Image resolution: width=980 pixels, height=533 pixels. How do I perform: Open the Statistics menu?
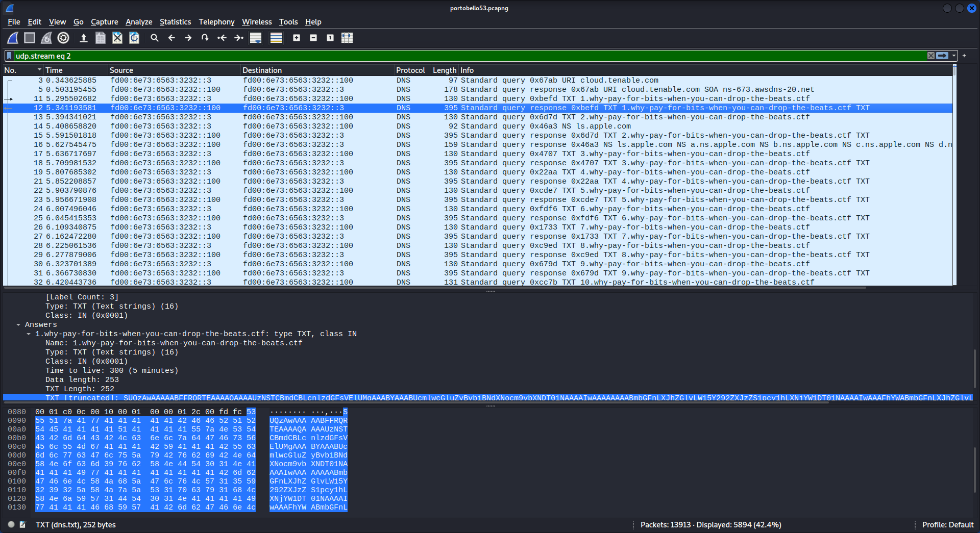coord(175,22)
